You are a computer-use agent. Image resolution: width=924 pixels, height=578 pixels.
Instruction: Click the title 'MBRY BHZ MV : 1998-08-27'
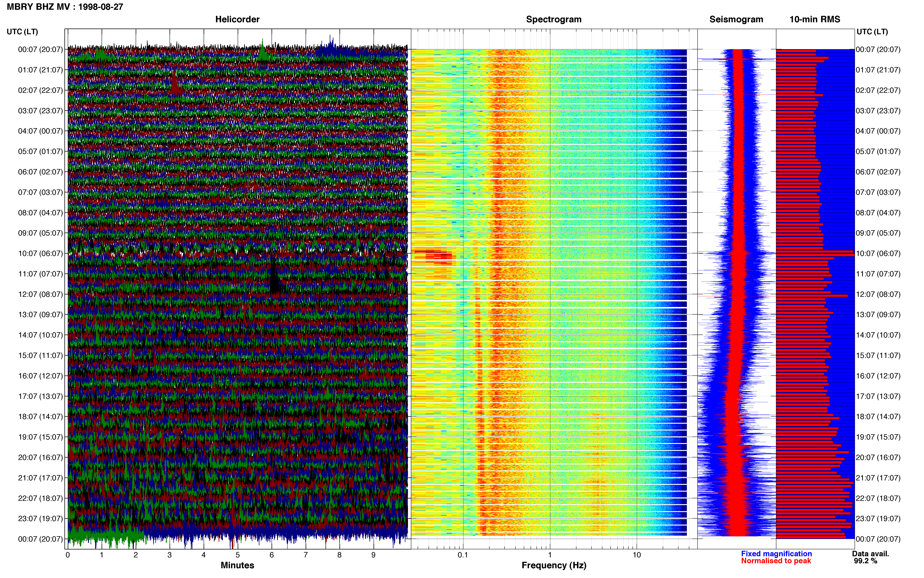click(x=65, y=7)
